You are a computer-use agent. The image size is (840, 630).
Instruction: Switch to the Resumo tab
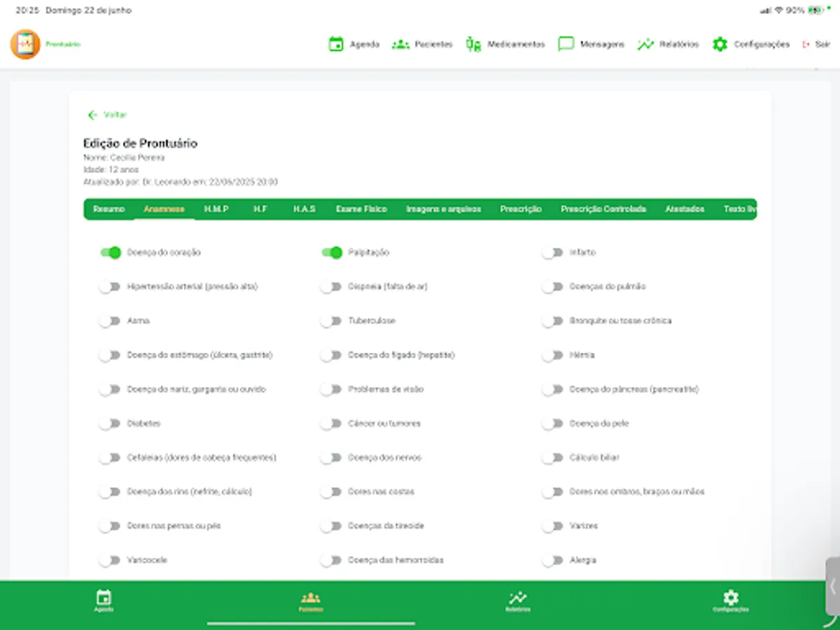tap(109, 209)
